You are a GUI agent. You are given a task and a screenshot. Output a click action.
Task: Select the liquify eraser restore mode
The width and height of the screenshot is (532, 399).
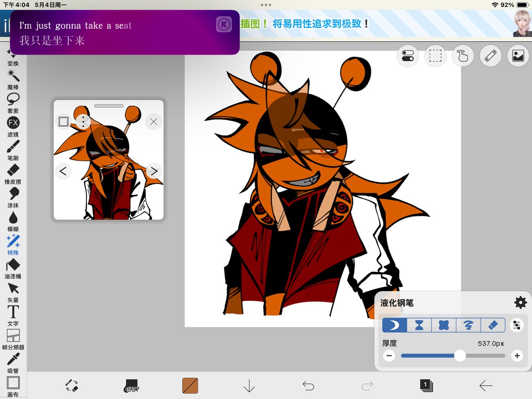click(x=493, y=325)
